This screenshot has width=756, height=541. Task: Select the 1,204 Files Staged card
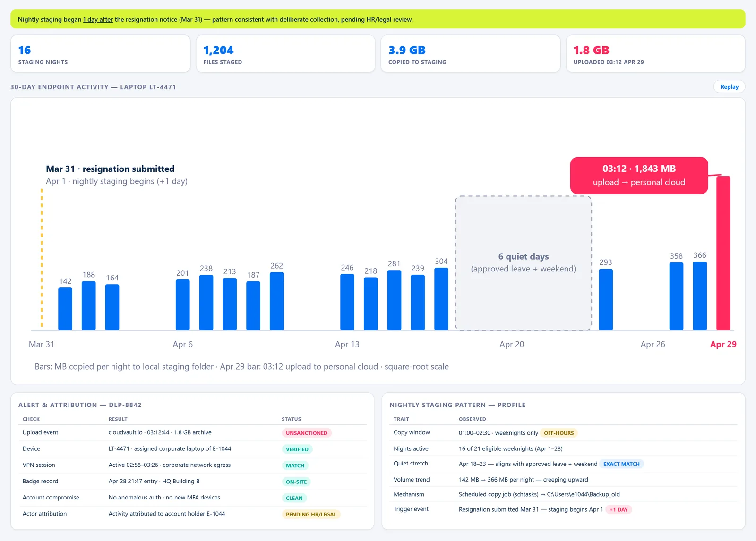[285, 54]
